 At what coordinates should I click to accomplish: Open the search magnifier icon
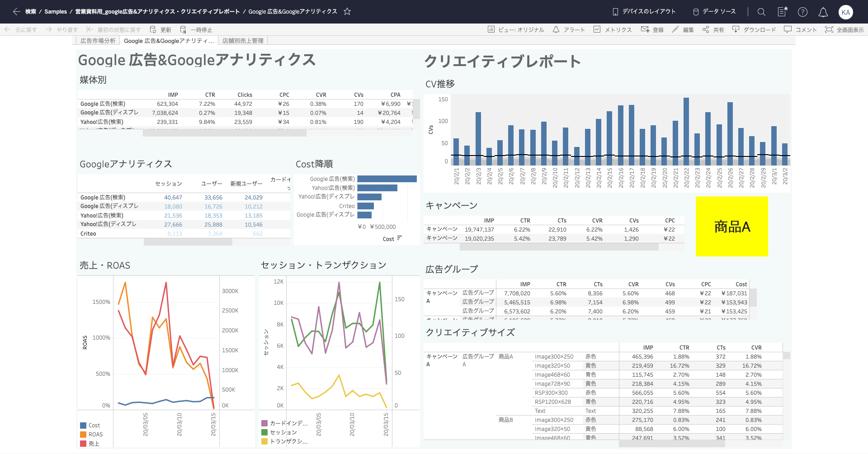(761, 12)
